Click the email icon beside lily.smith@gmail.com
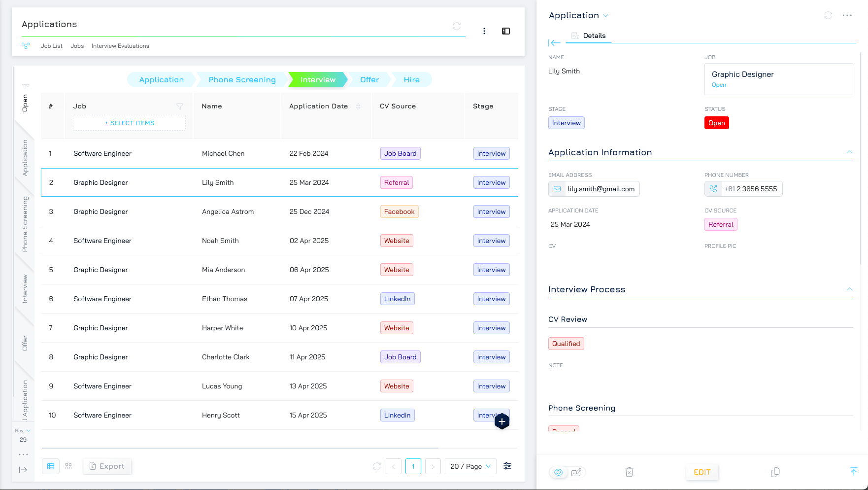 557,189
